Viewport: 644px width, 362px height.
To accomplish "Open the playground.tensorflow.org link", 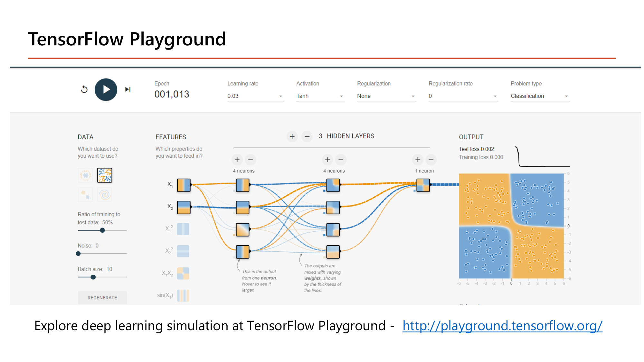I will [x=502, y=326].
